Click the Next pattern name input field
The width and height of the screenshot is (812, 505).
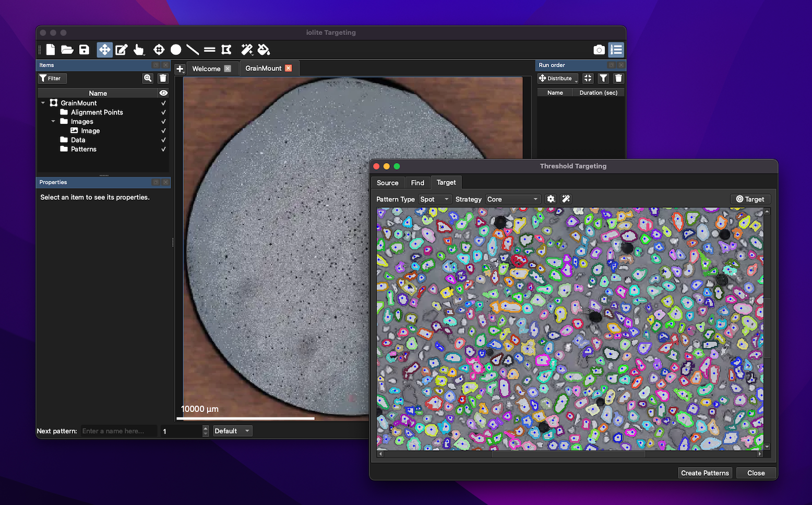118,431
